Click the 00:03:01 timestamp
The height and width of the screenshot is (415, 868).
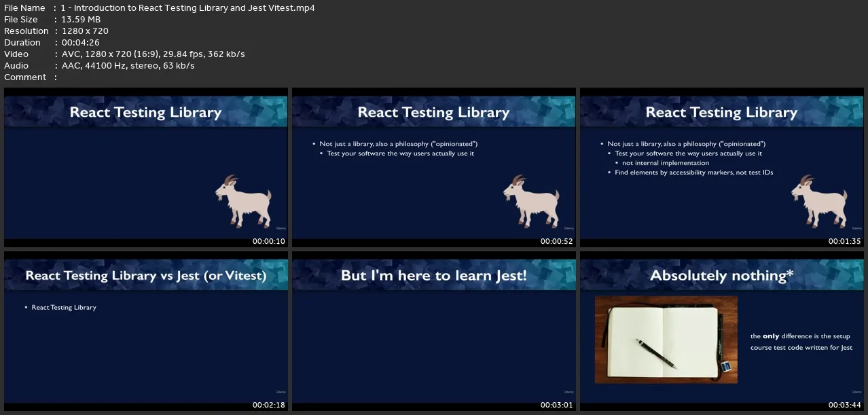click(557, 405)
